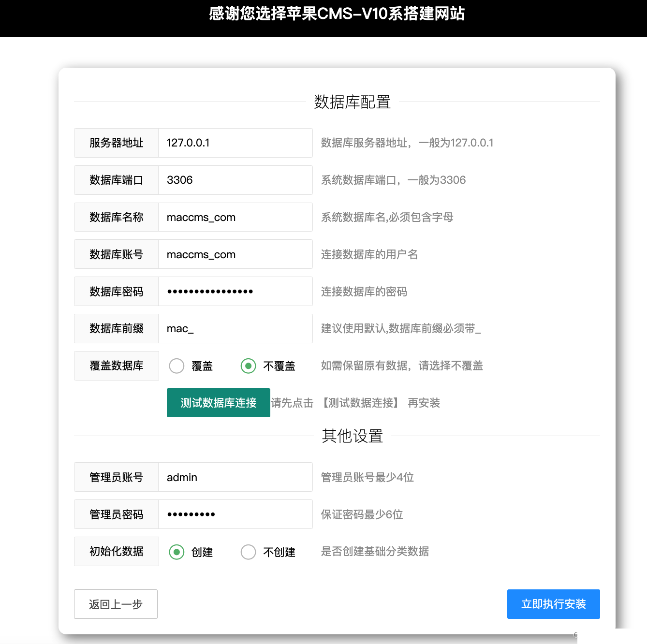Click the 数据库账号 input field
This screenshot has height=644, width=647.
(235, 254)
